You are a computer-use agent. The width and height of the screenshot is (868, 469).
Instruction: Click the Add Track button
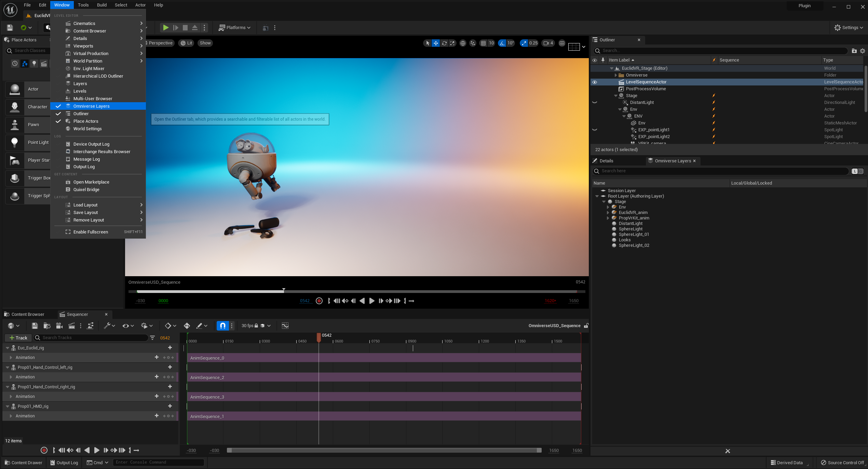(18, 338)
